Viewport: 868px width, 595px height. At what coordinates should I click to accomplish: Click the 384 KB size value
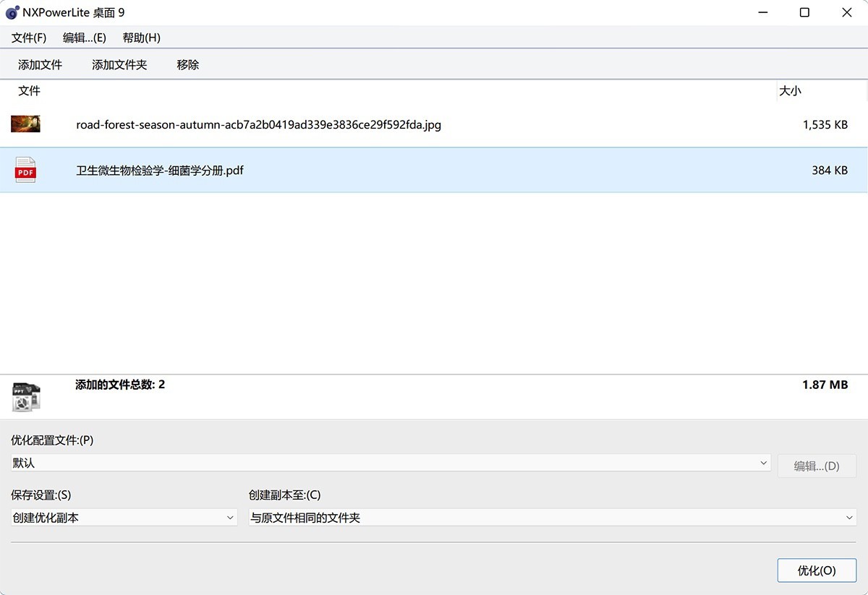830,171
